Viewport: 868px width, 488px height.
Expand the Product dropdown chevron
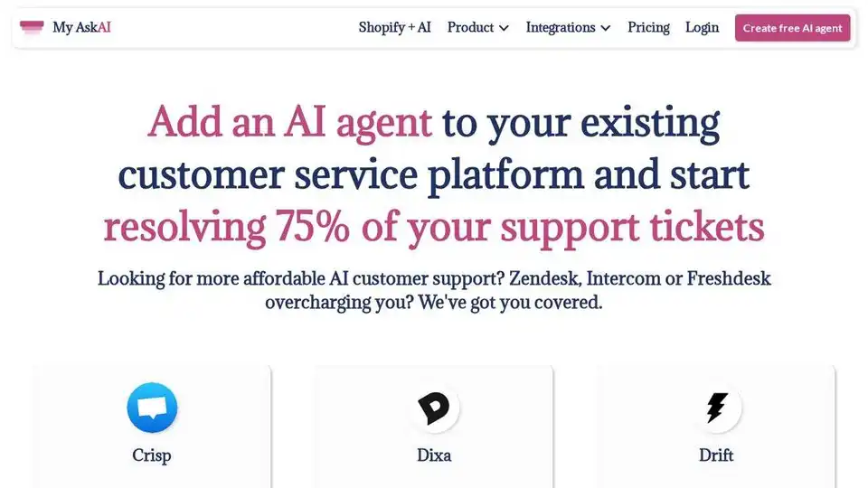[x=504, y=28]
